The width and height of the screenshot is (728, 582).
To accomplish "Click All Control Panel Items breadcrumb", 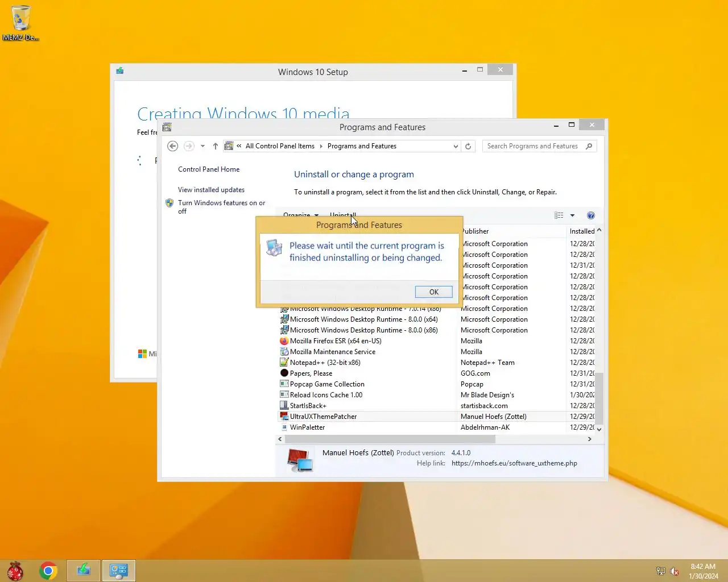I will [x=280, y=146].
